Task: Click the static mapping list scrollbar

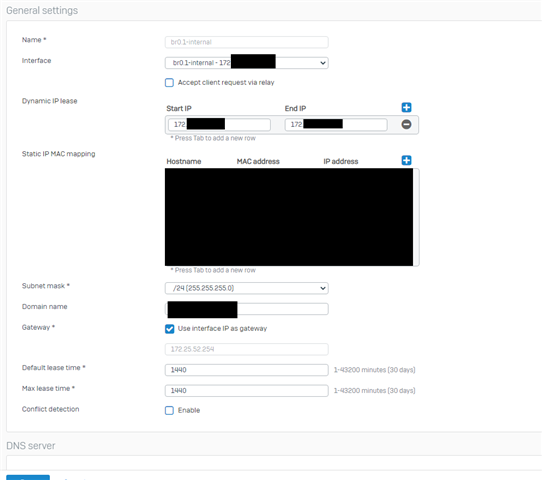Action: 416,217
